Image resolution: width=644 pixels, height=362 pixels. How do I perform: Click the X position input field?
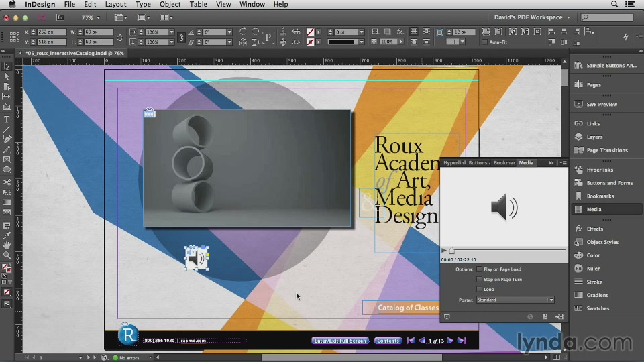pos(52,32)
